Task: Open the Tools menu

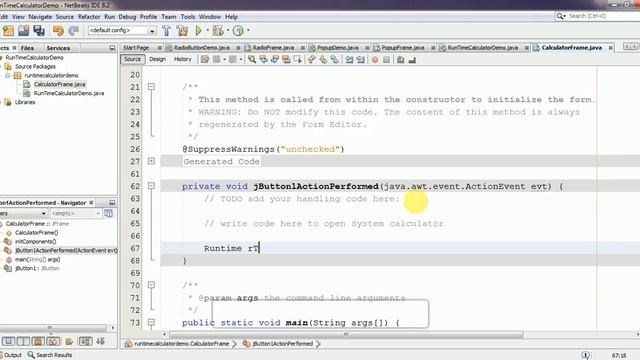Action: 188,17
